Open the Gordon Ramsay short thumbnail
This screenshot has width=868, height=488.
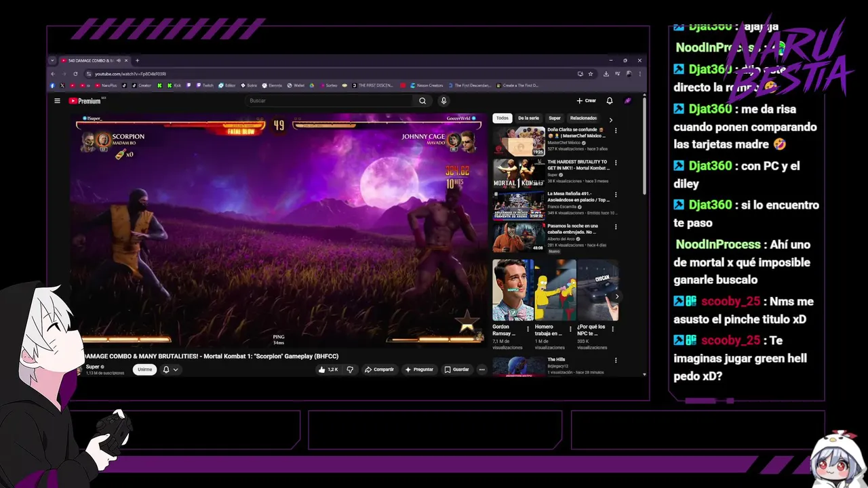(513, 290)
